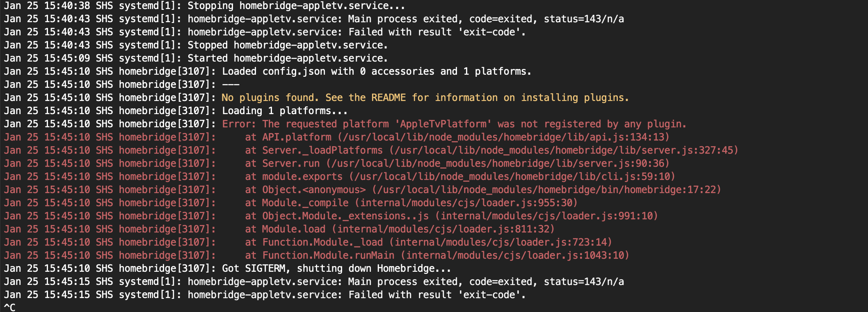Click the 'Started homebridge-appletv.service.' log line

click(287, 58)
